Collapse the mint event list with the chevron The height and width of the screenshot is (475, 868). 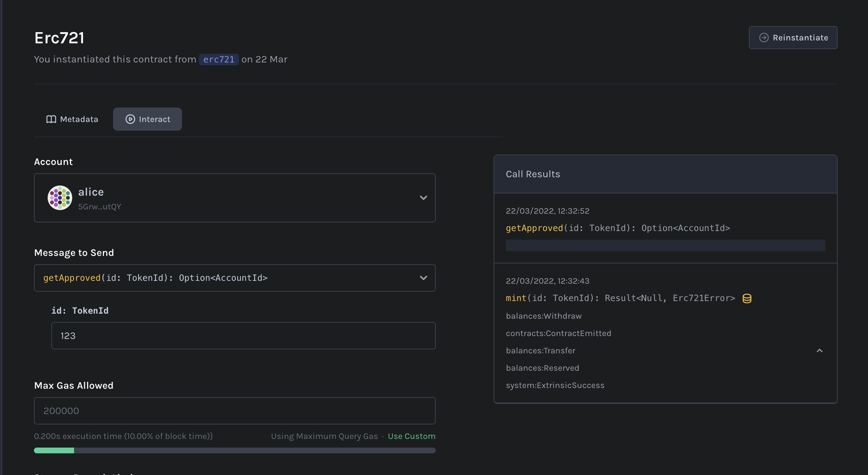click(x=820, y=350)
